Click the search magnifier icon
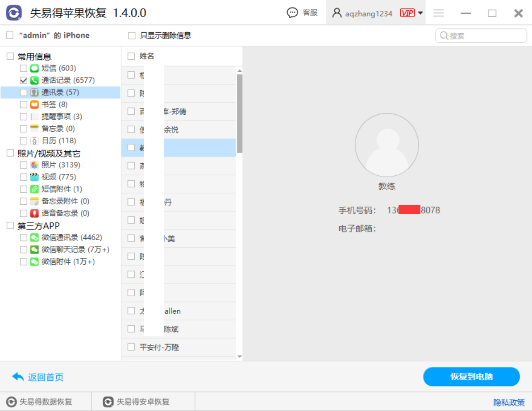 point(444,36)
